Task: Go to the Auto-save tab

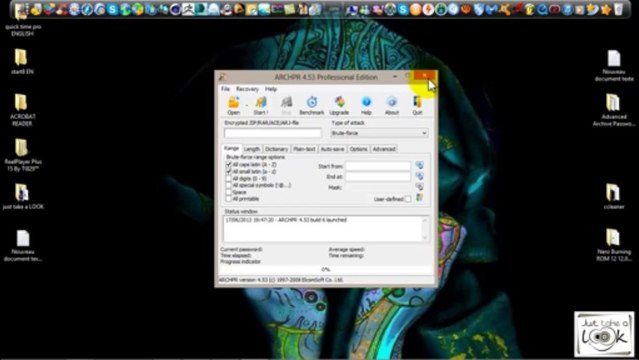Action: tap(332, 149)
